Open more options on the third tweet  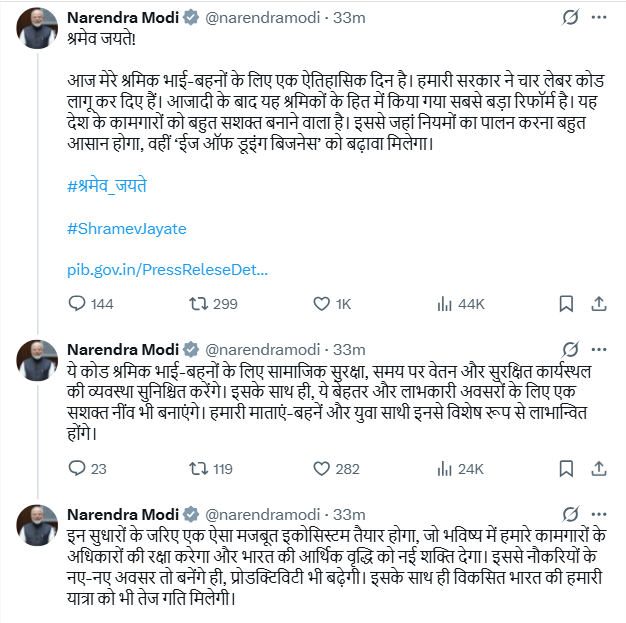pos(599,513)
